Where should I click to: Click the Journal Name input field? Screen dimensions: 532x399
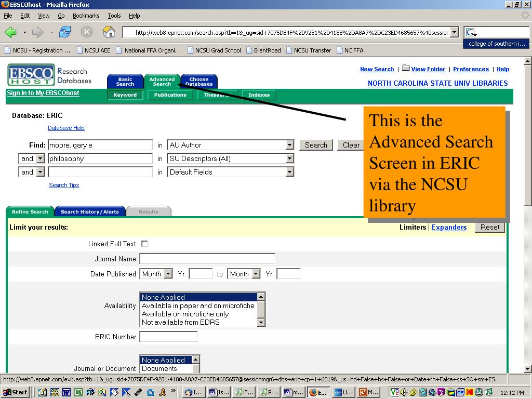pos(207,259)
